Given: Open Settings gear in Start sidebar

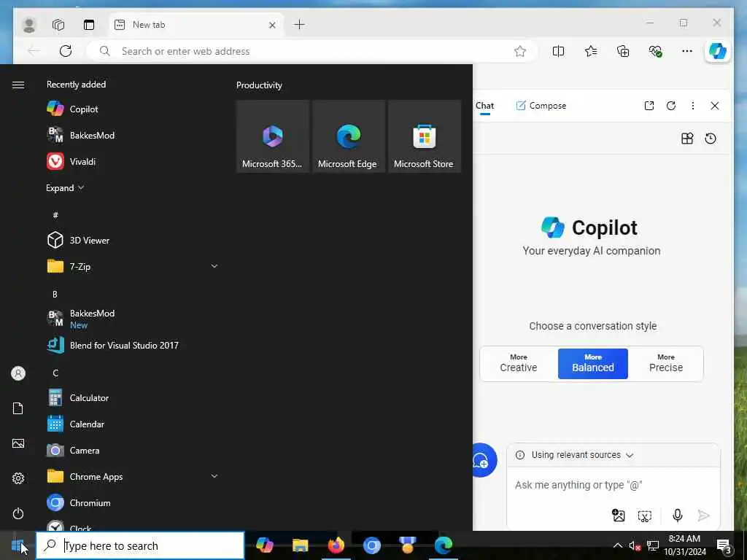Looking at the screenshot, I should point(18,478).
